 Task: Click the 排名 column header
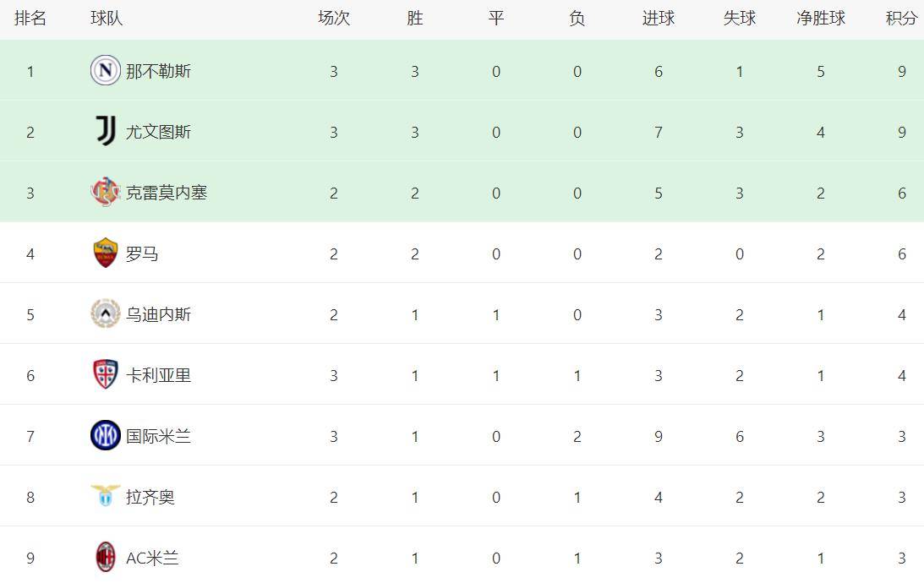pyautogui.click(x=30, y=19)
